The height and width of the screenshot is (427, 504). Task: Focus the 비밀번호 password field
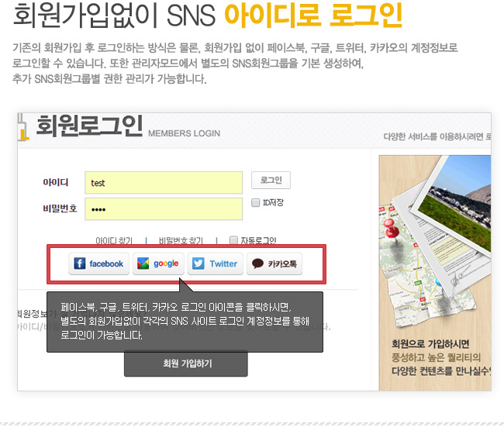pos(164,208)
